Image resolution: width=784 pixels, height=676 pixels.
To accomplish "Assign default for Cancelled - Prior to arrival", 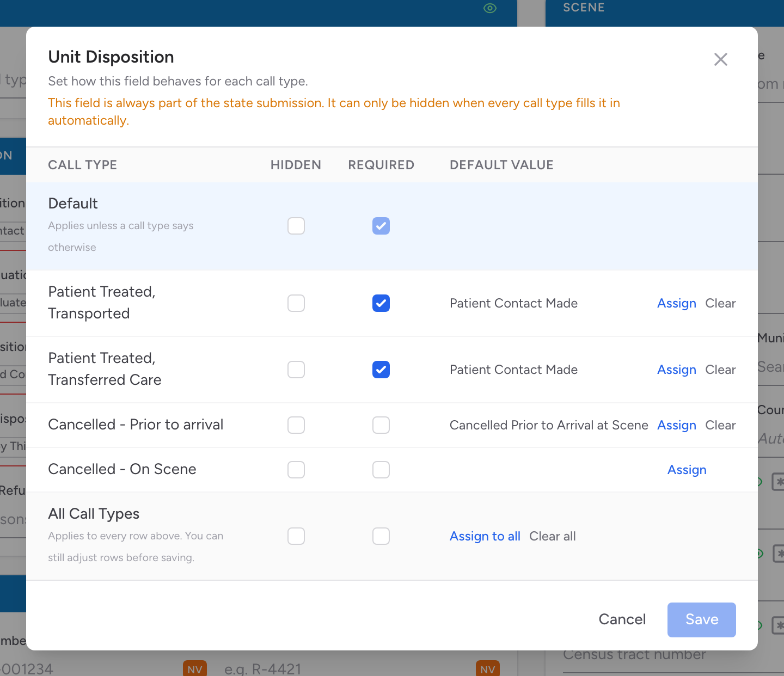I will click(x=677, y=425).
